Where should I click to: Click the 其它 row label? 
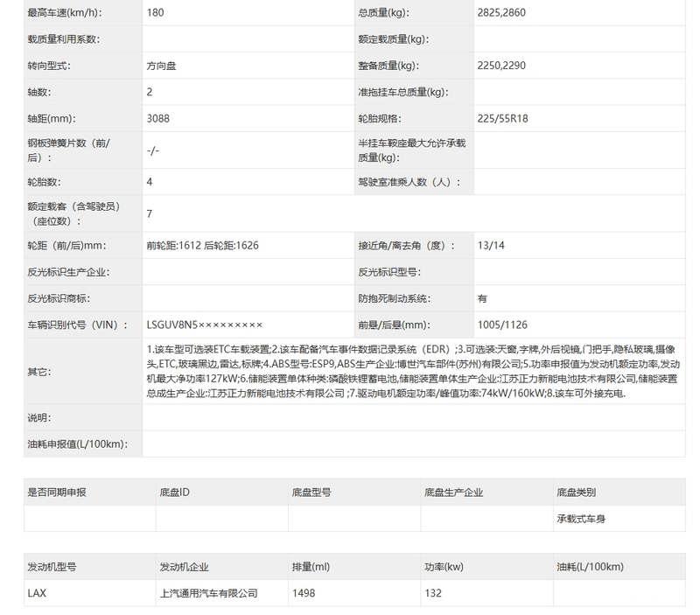click(x=39, y=371)
